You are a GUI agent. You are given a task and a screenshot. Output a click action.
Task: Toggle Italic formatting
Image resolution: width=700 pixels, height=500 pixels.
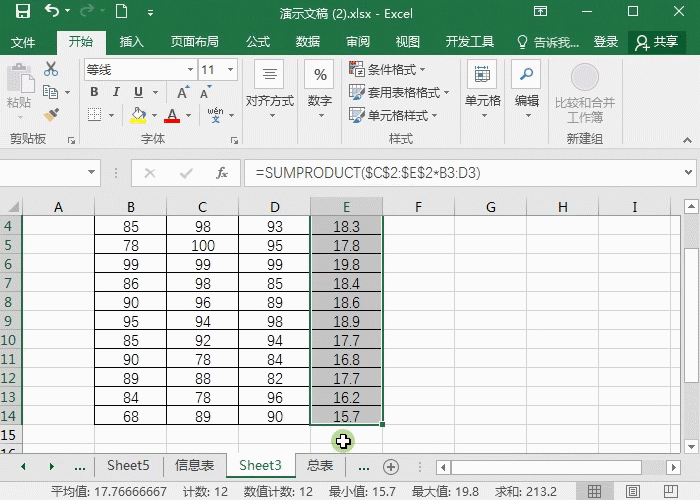coord(118,92)
